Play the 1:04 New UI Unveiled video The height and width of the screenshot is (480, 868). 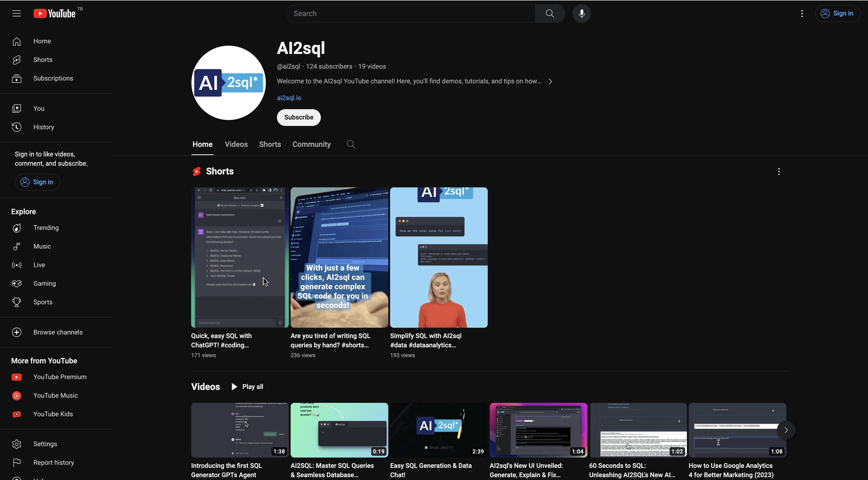pyautogui.click(x=538, y=430)
